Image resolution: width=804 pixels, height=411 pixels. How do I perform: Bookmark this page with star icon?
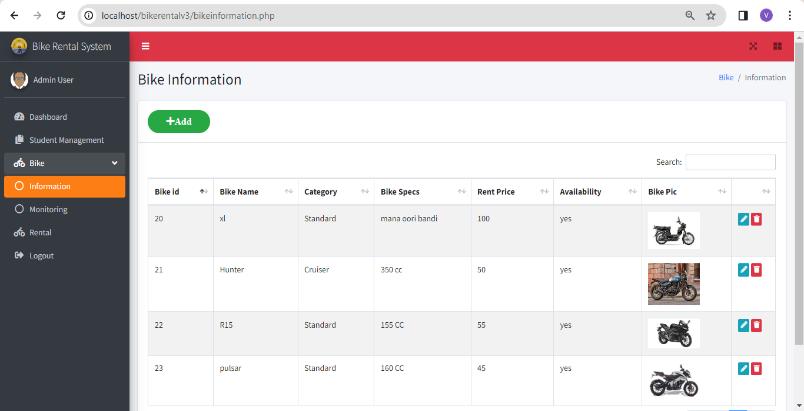(711, 15)
